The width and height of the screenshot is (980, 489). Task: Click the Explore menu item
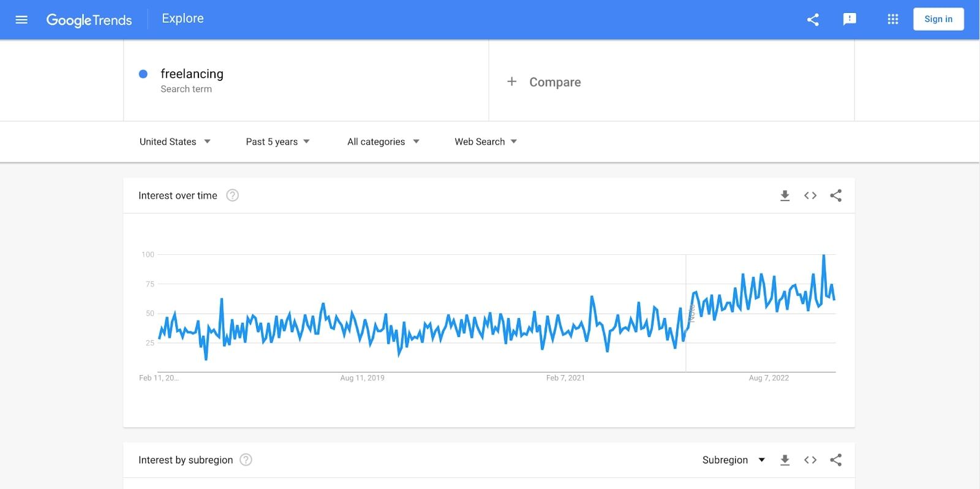pyautogui.click(x=182, y=18)
